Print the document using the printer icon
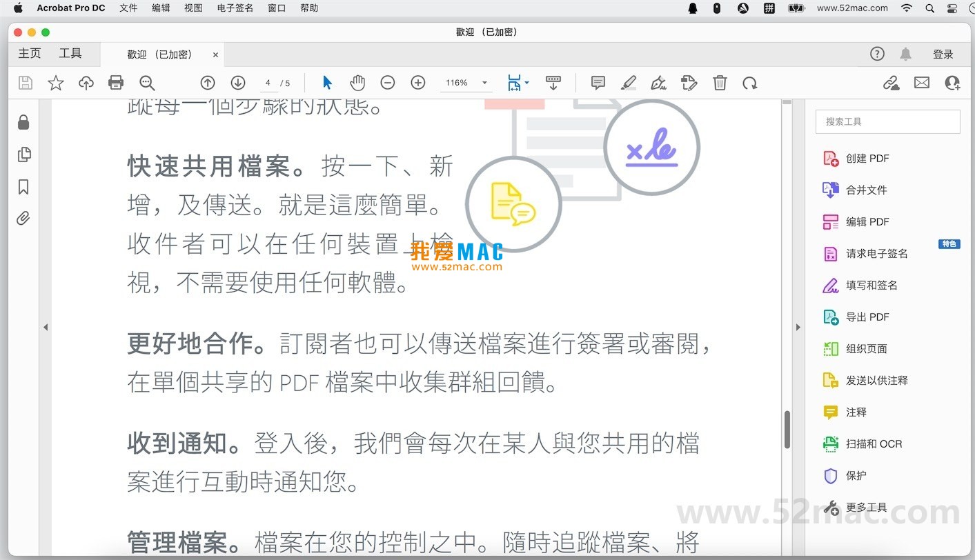 coord(116,83)
